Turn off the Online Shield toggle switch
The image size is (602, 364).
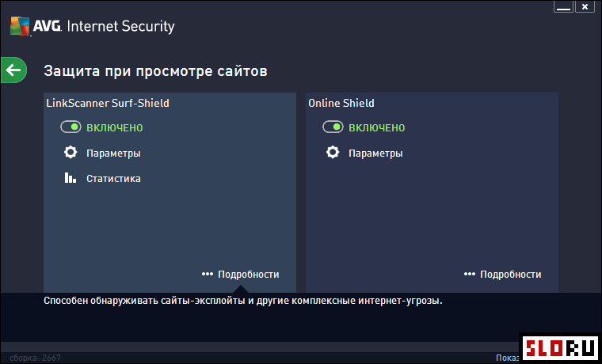[x=333, y=127]
